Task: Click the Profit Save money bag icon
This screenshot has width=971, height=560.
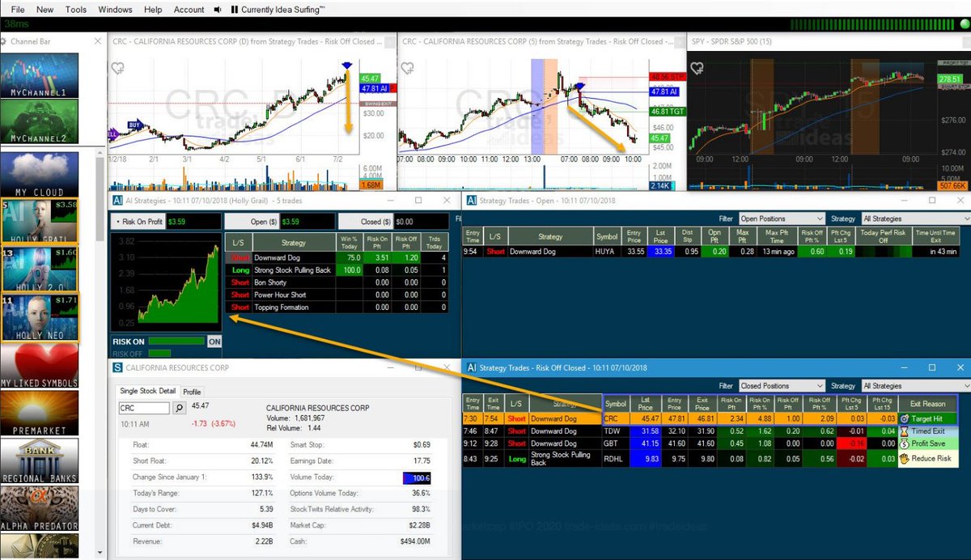Action: (x=905, y=443)
